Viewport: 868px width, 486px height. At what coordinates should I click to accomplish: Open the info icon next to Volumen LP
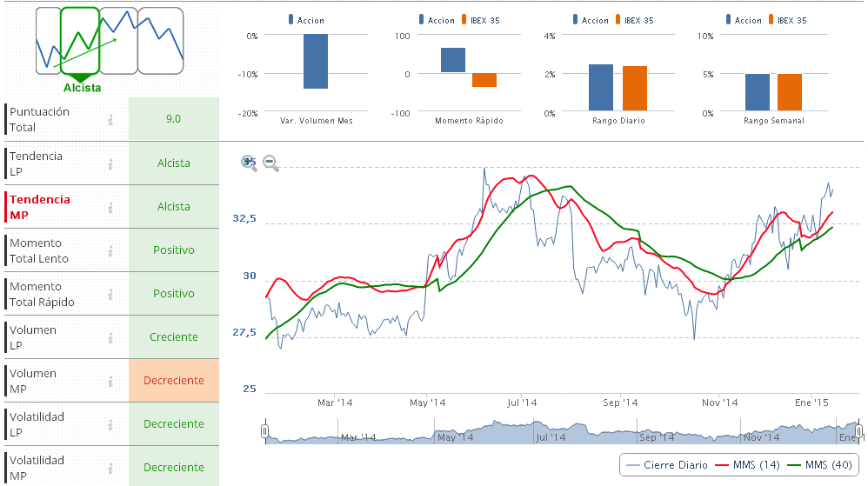pos(110,337)
